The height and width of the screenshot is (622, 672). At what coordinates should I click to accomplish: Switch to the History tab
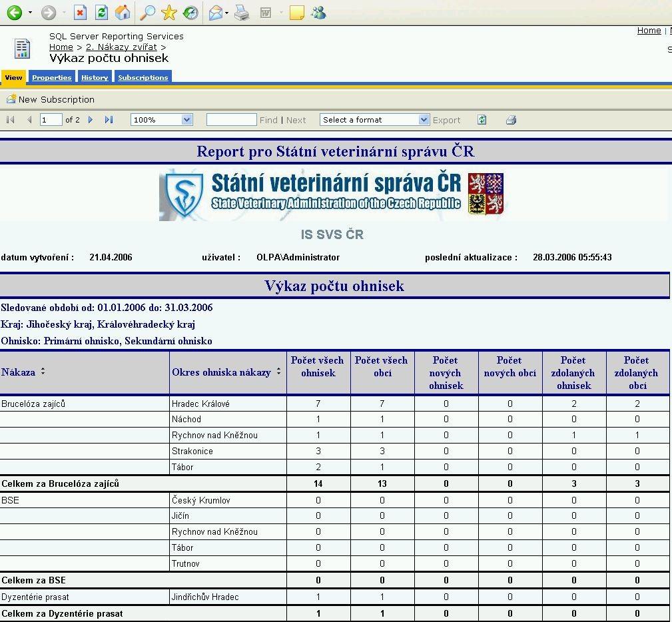coord(95,77)
